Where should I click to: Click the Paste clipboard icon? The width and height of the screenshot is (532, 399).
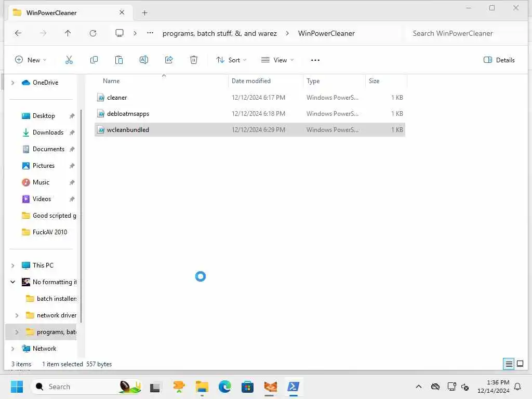point(119,60)
